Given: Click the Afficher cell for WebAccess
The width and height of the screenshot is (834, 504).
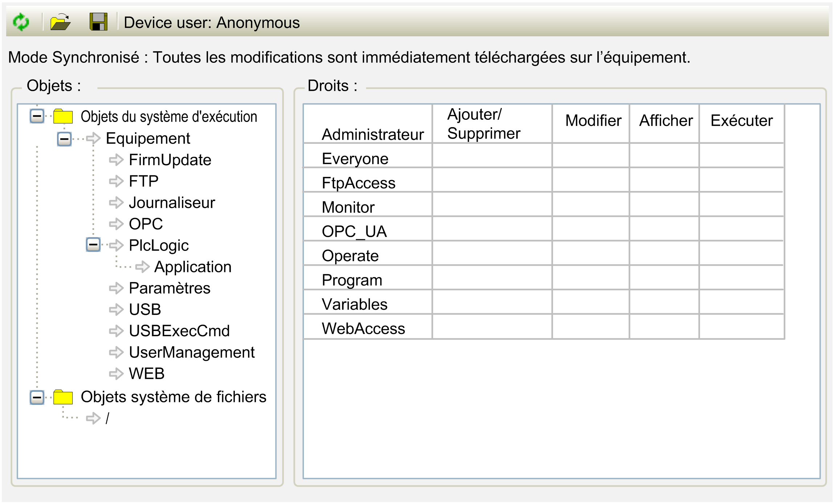Looking at the screenshot, I should coord(664,327).
